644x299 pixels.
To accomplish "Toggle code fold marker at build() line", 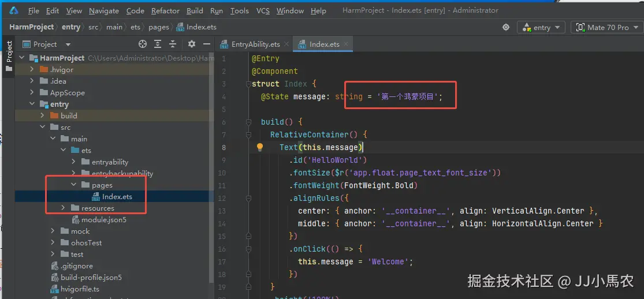I will click(x=248, y=122).
